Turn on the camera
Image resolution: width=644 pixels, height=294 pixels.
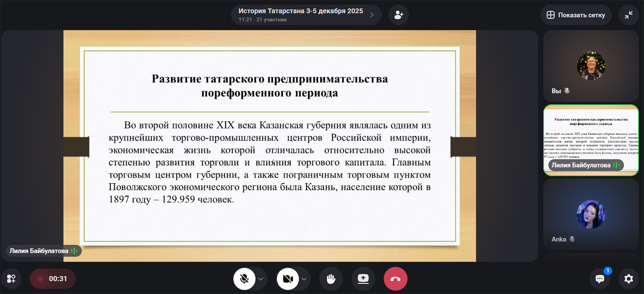click(288, 279)
